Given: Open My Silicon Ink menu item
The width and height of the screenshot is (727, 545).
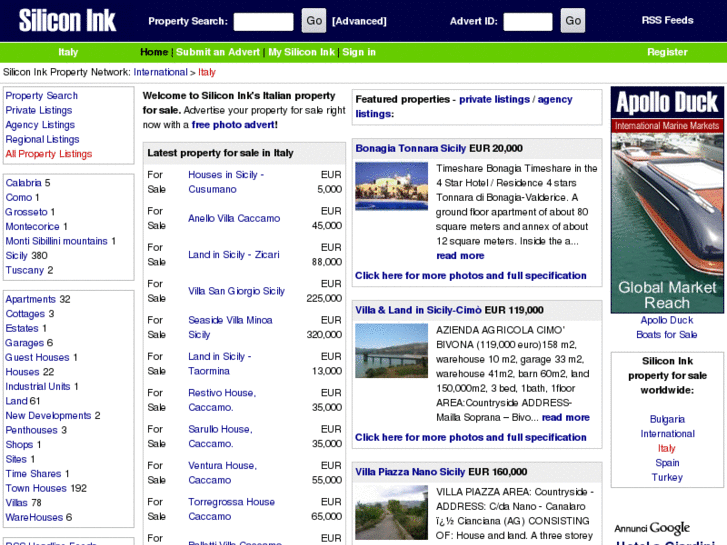Looking at the screenshot, I should coord(301,52).
